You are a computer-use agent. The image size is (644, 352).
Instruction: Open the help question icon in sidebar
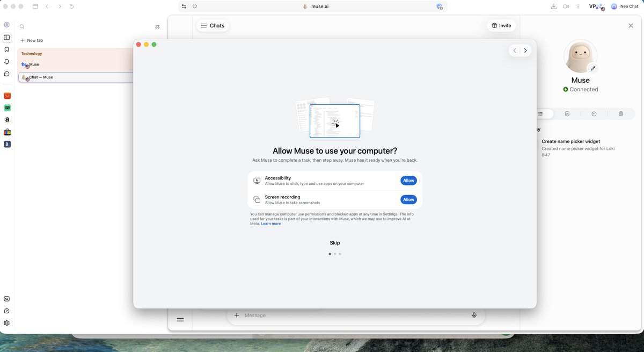click(x=7, y=311)
